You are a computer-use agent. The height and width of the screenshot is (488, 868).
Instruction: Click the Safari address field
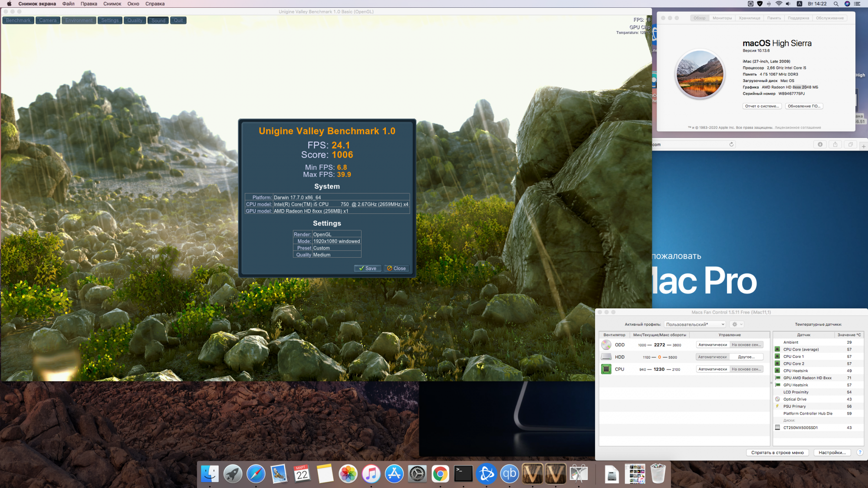(690, 144)
